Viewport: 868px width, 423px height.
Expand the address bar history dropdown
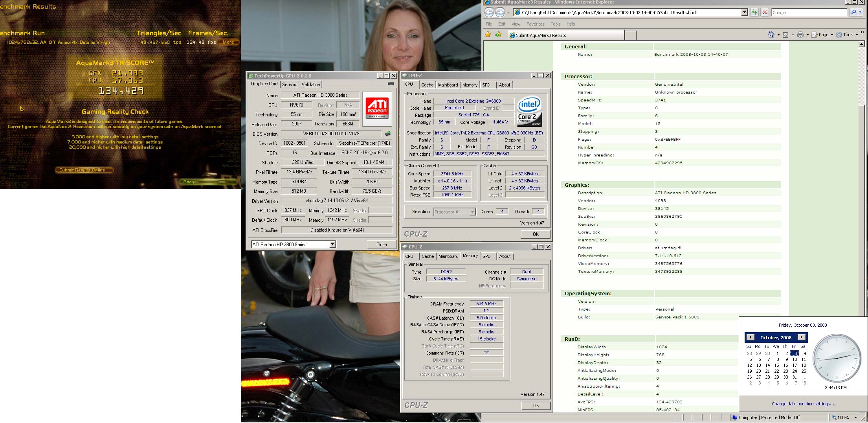pos(744,13)
